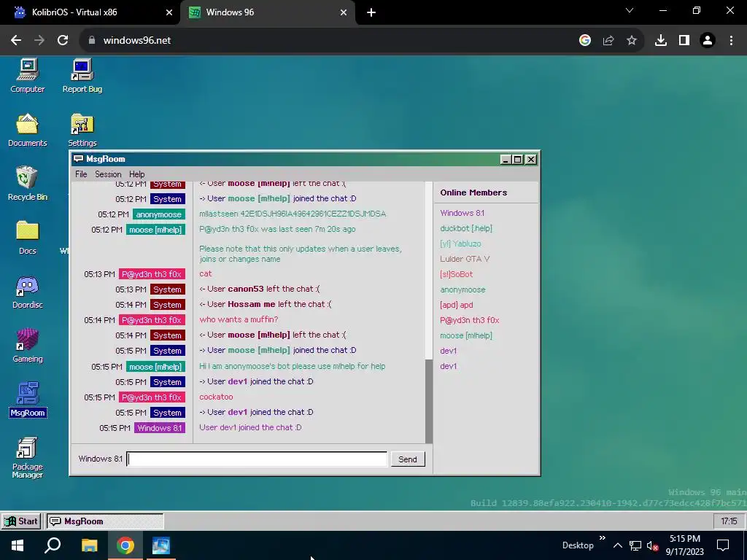This screenshot has height=560, width=747.
Task: Select [y!] Yabluzo in Online Members
Action: 460,244
